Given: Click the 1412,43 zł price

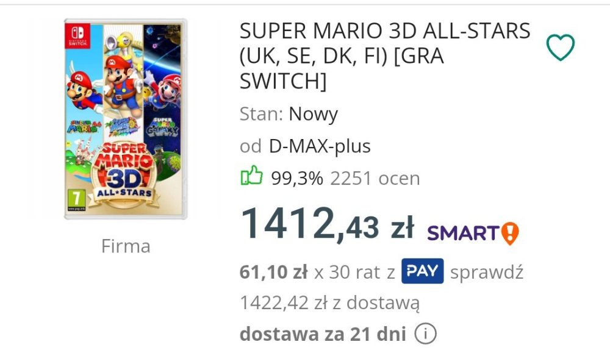Looking at the screenshot, I should click(x=328, y=224).
